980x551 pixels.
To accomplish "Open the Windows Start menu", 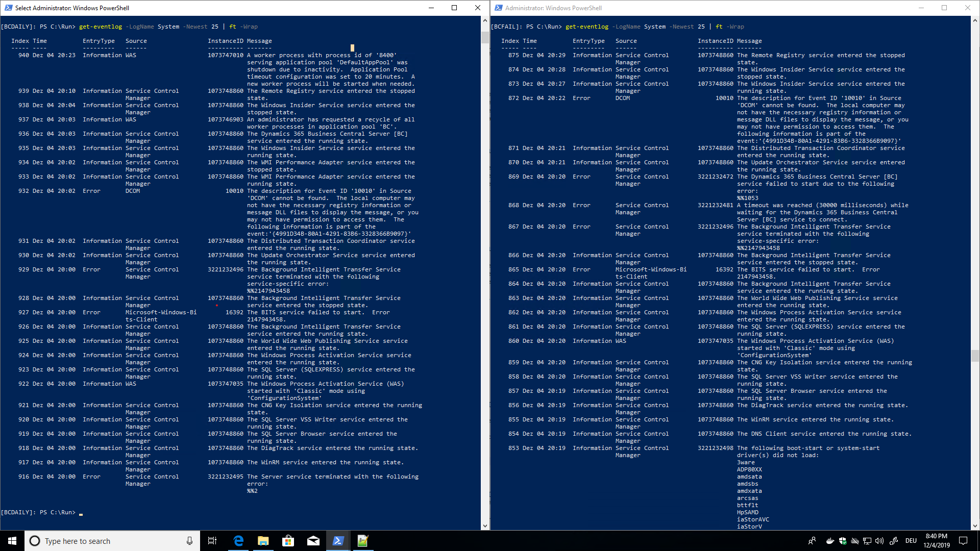I will 12,541.
